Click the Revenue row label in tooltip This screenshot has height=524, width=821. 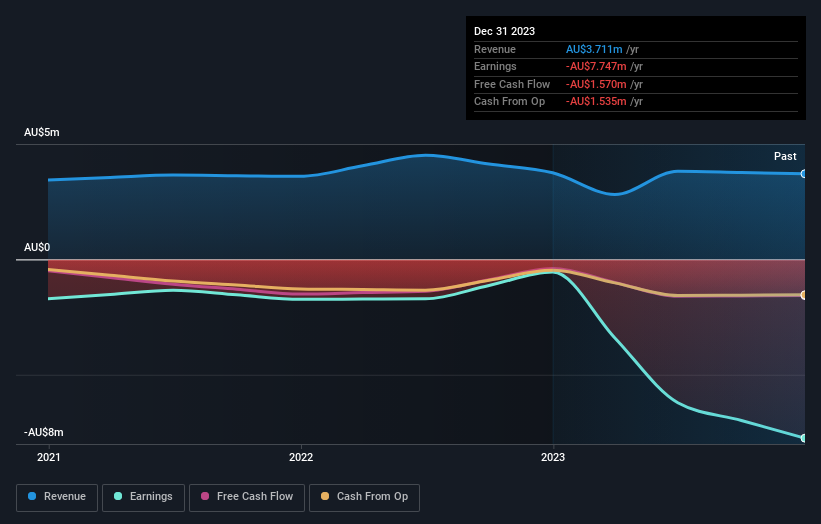tap(495, 49)
